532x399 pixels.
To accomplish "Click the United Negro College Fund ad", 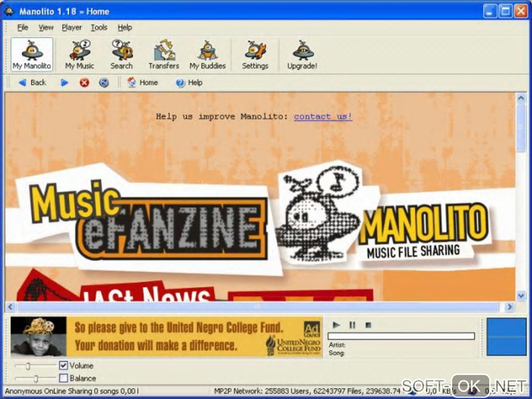I will point(166,336).
